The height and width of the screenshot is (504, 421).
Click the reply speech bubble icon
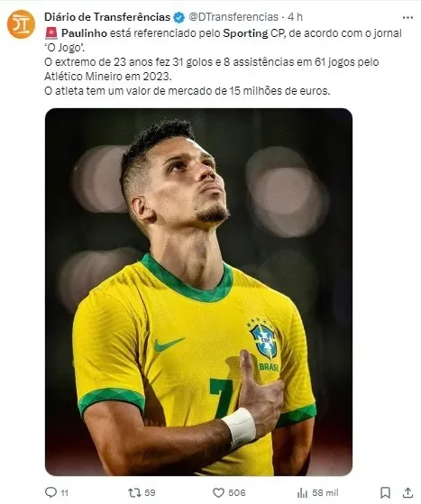pyautogui.click(x=50, y=492)
